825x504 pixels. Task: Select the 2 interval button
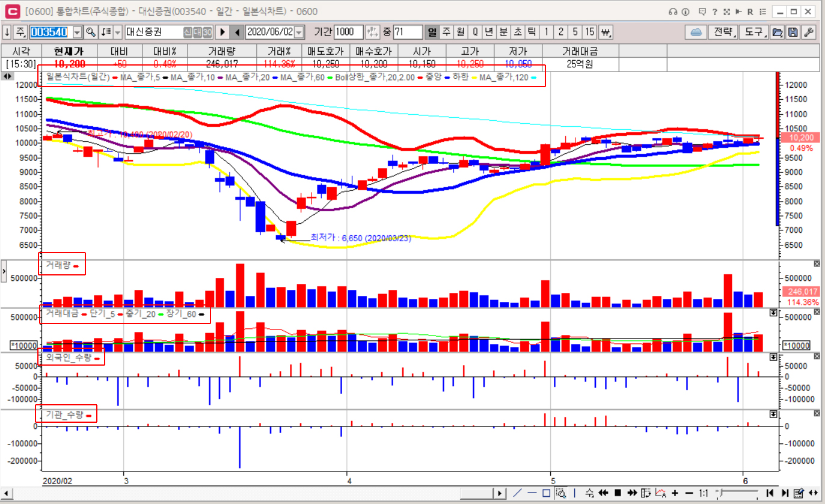(x=560, y=32)
